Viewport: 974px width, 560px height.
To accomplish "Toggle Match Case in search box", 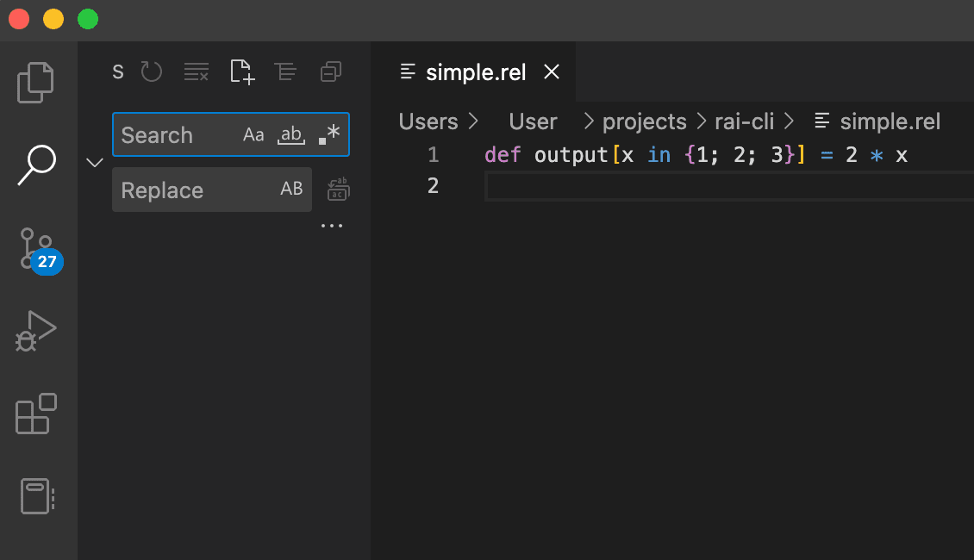I will coord(253,134).
